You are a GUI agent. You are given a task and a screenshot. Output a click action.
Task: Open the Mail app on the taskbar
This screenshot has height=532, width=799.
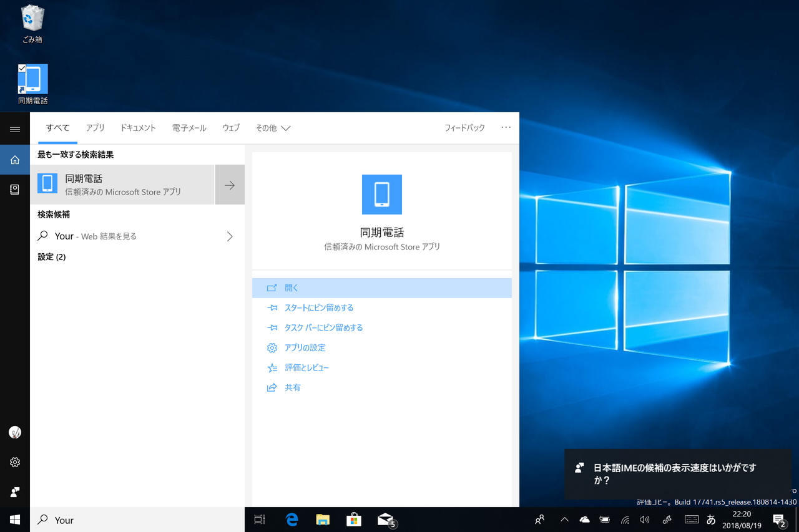click(386, 519)
